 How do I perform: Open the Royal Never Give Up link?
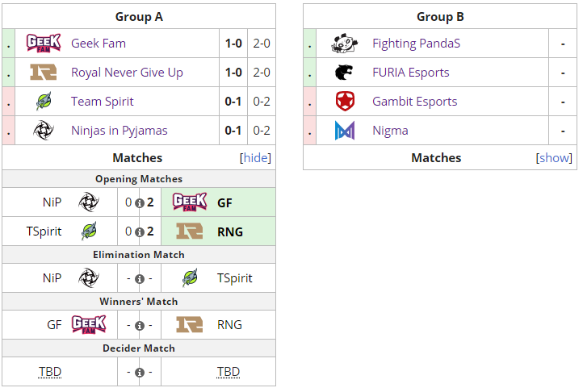coord(127,73)
